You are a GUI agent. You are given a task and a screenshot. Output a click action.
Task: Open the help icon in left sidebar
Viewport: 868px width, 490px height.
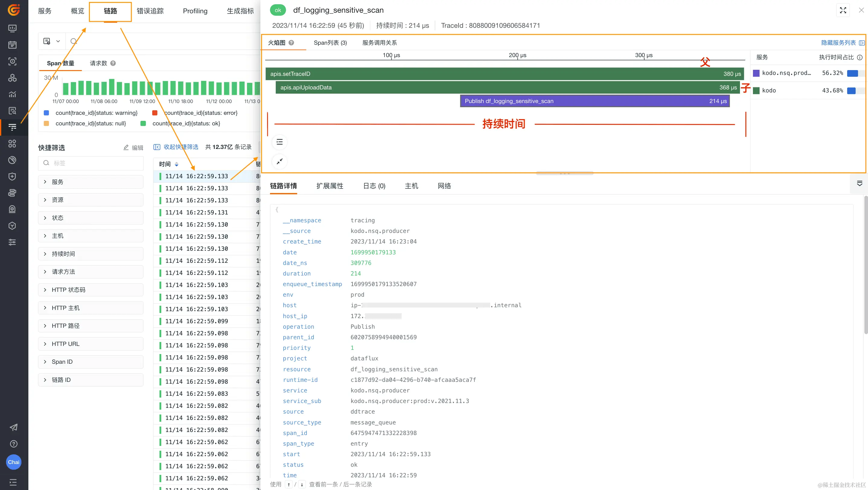point(13,444)
